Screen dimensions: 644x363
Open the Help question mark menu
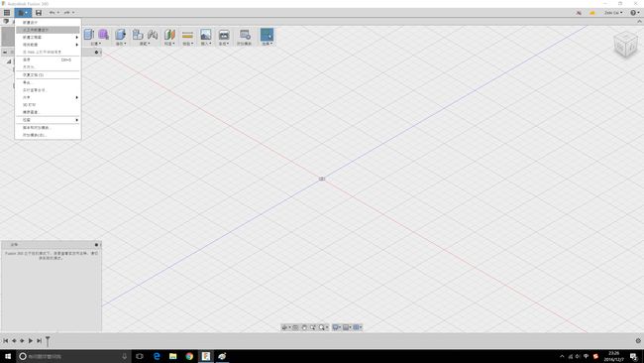pos(634,13)
